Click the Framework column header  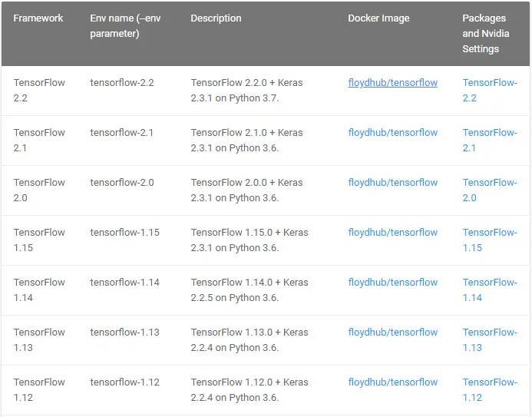pos(38,18)
